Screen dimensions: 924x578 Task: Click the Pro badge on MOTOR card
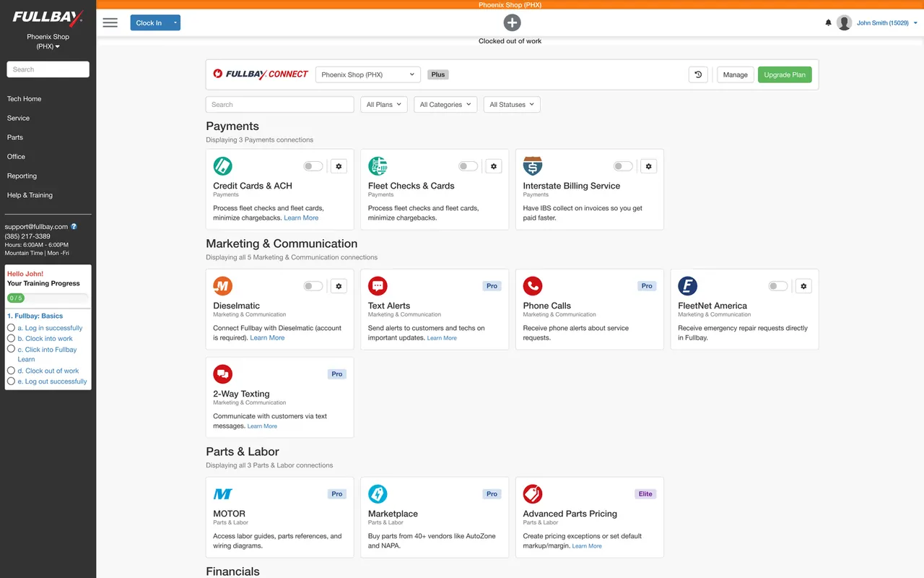pos(337,494)
